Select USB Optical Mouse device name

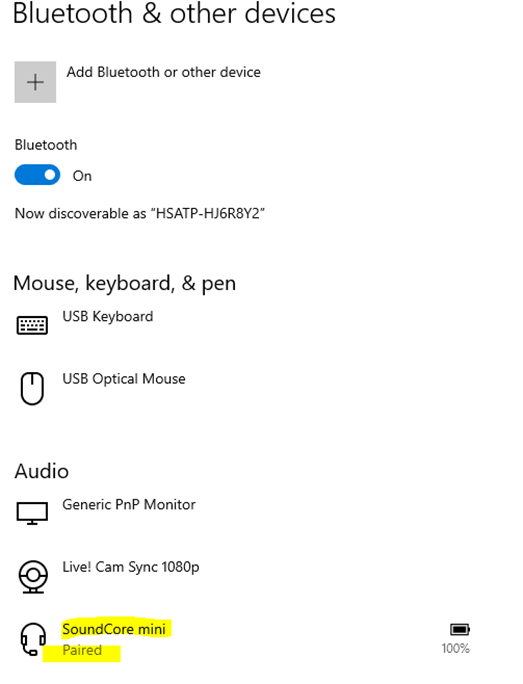point(124,379)
